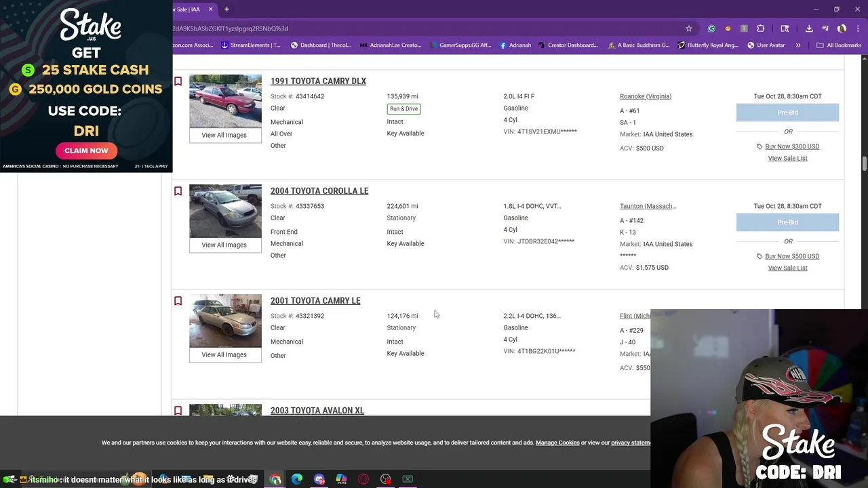The image size is (868, 488).
Task: Bookmark the 2004 Toyota Corolla LE listing
Action: (x=178, y=191)
